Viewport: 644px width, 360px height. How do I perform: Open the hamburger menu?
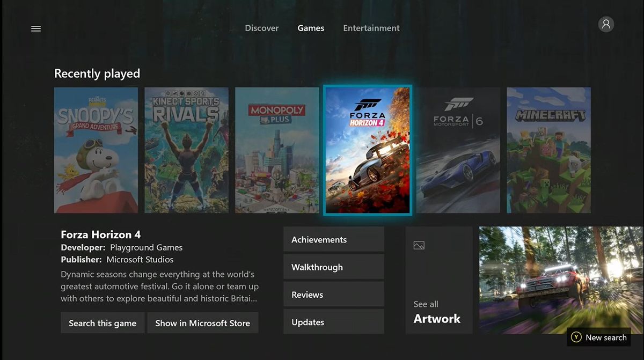click(36, 28)
